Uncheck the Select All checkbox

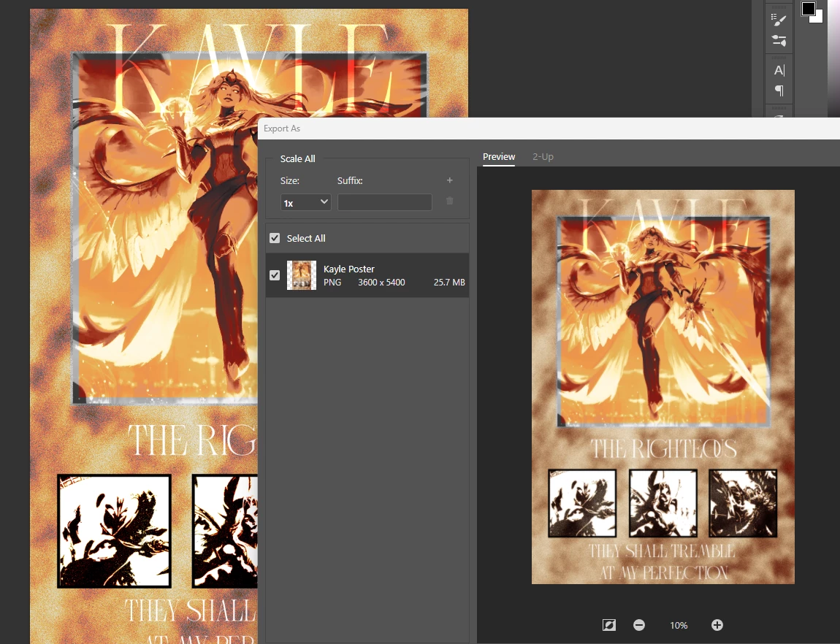275,238
